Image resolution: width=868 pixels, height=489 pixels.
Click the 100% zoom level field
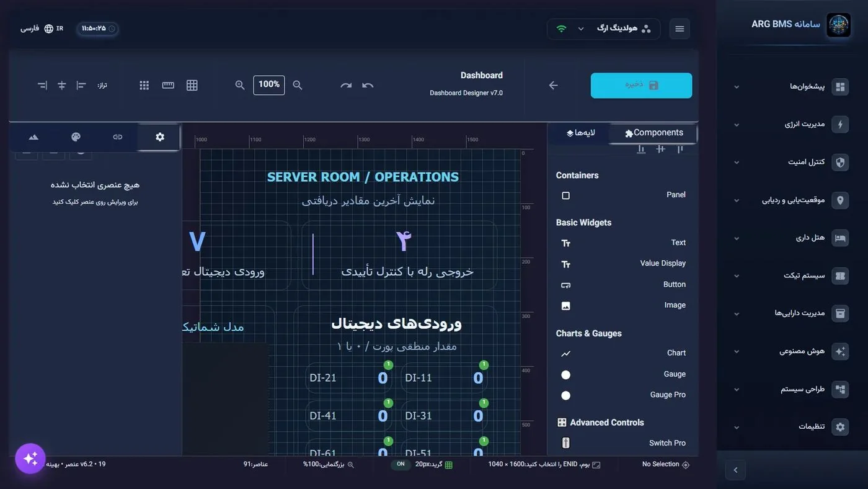click(x=269, y=85)
